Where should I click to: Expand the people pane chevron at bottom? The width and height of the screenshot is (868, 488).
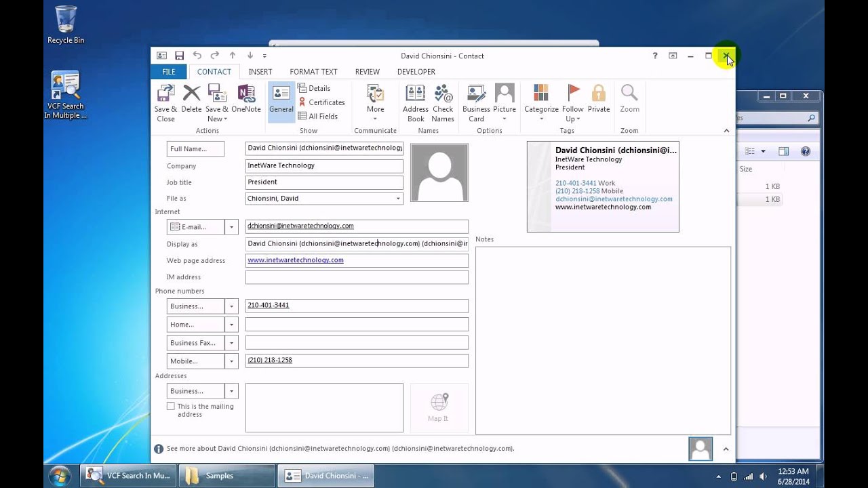(x=726, y=449)
